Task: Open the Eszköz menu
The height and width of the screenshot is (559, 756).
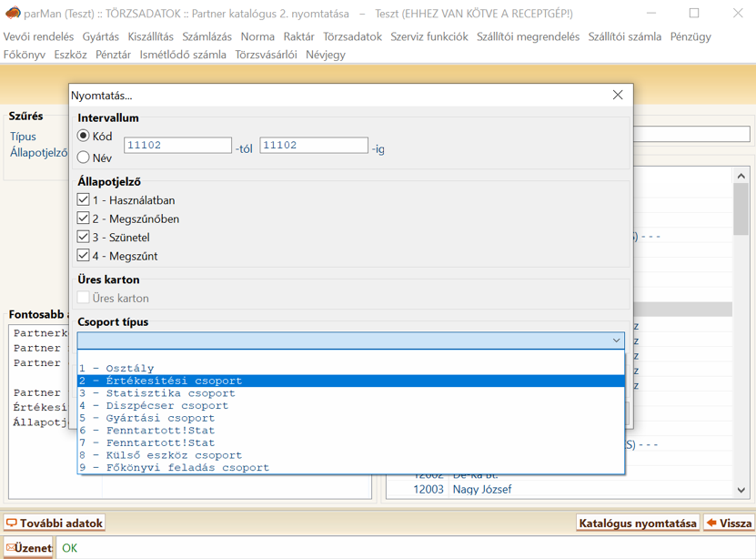Action: pos(70,55)
